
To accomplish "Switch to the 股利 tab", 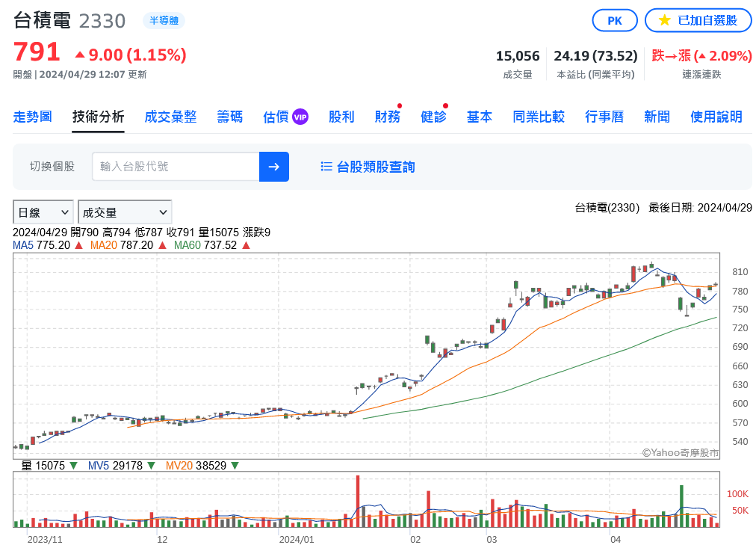I will click(341, 117).
